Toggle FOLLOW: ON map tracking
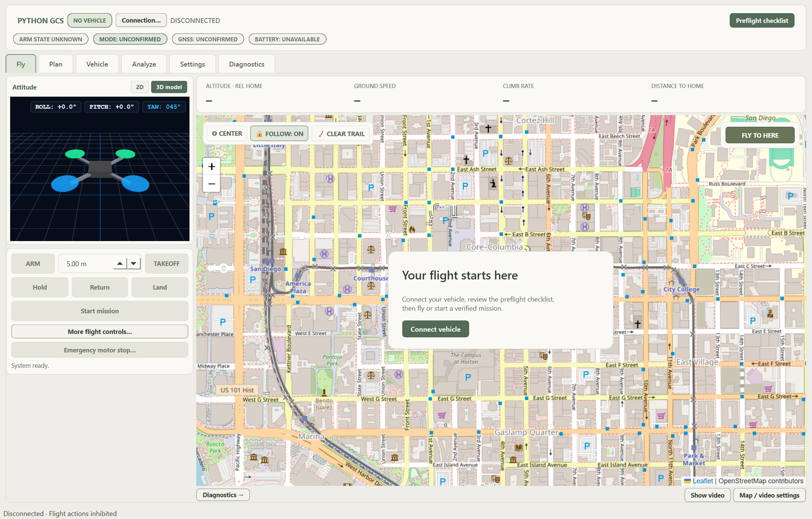The image size is (812, 519). (279, 134)
